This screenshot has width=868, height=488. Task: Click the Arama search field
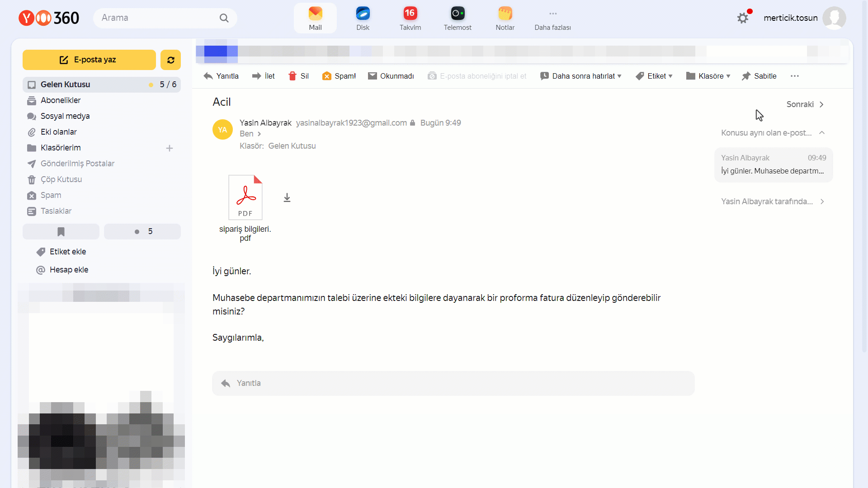(158, 18)
